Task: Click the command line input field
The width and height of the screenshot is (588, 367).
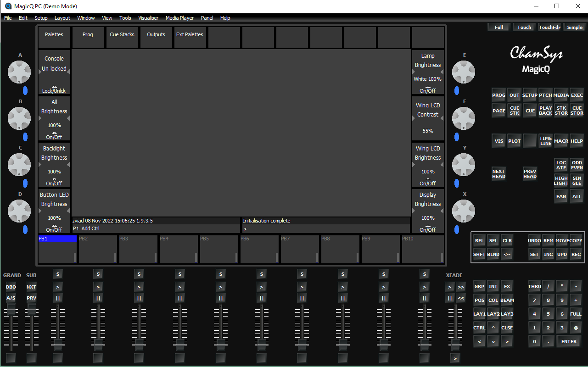Action: [x=326, y=228]
